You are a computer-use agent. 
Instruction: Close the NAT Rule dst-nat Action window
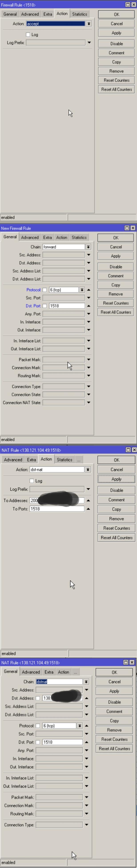134,450
